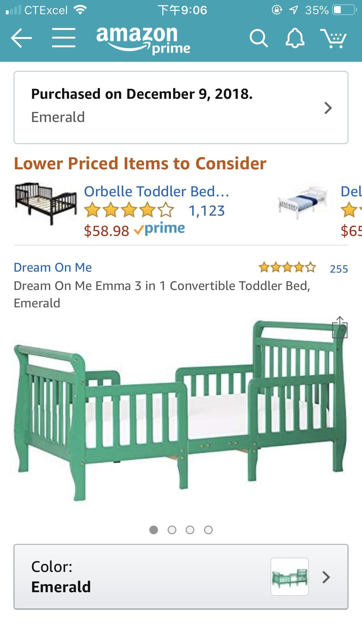The width and height of the screenshot is (362, 644).
Task: Go to the fourth product image dot
Action: (x=209, y=530)
